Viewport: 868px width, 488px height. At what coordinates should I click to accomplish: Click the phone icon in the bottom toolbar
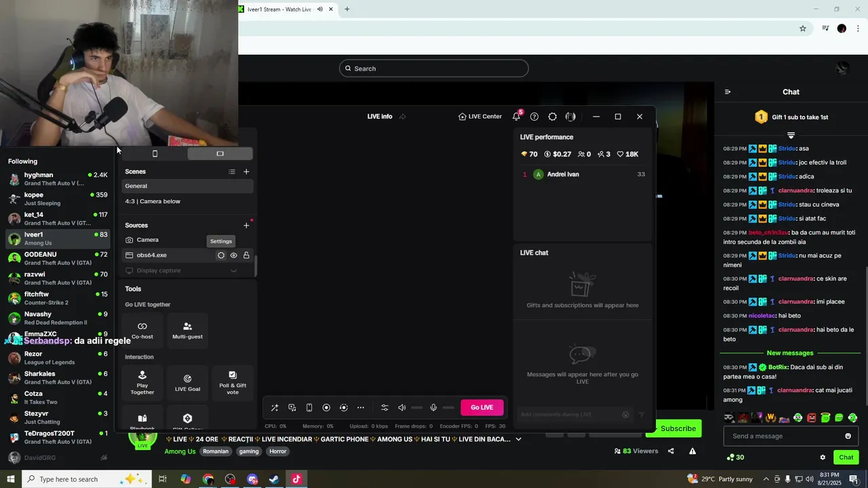(x=309, y=408)
